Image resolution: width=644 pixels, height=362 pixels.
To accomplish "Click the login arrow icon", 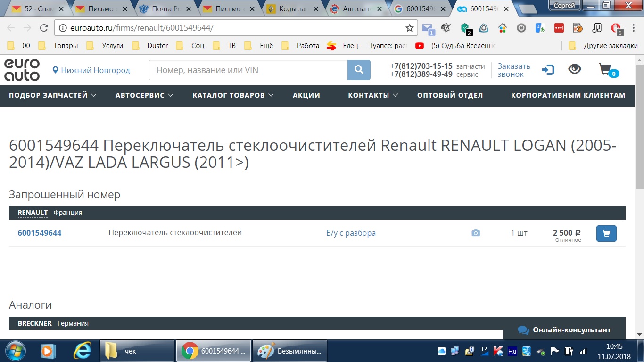I will [548, 70].
